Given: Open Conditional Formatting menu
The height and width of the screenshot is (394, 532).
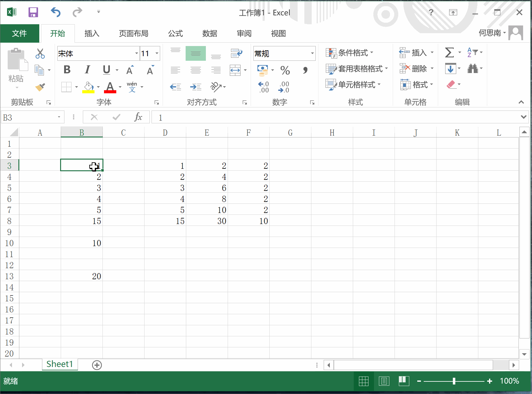Looking at the screenshot, I should click(349, 53).
